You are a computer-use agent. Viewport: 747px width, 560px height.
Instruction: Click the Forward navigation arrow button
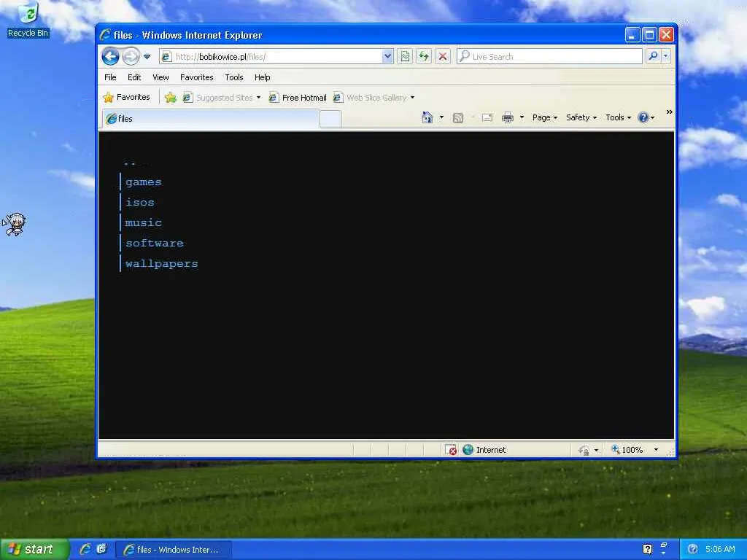(x=130, y=57)
